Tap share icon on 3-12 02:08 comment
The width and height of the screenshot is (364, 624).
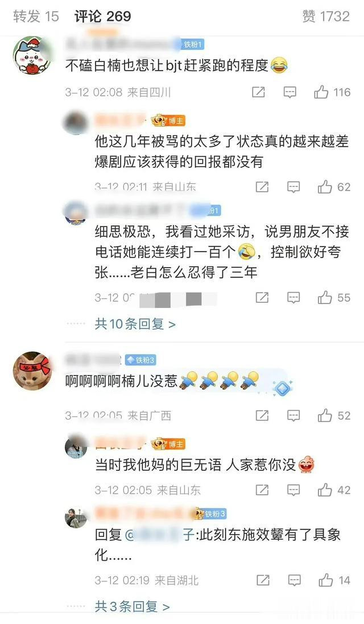tap(258, 92)
